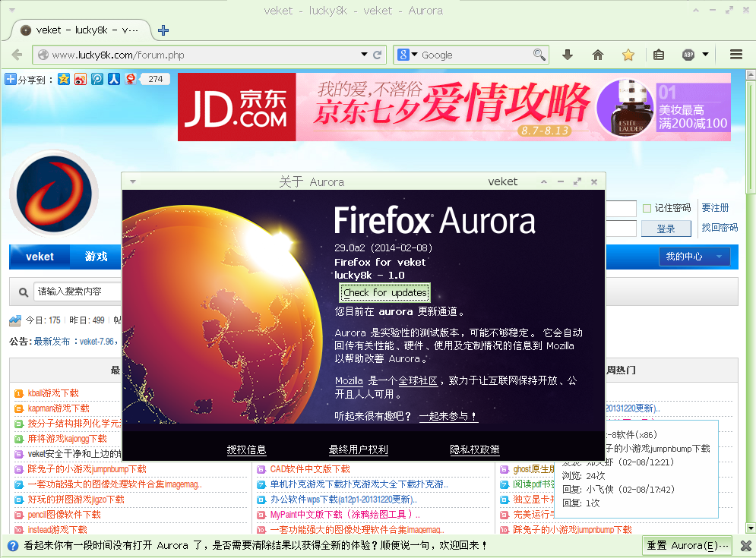
Task: Open the 授权信息 link
Action: (246, 449)
